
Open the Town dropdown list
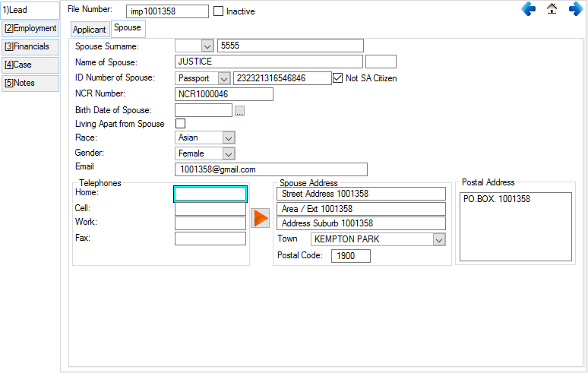pos(438,239)
